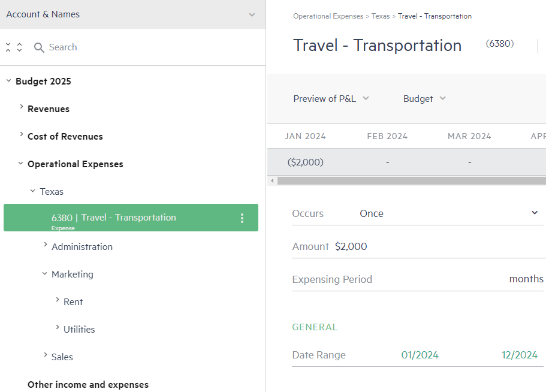
Task: Click the search magnifier icon
Action: tap(39, 47)
